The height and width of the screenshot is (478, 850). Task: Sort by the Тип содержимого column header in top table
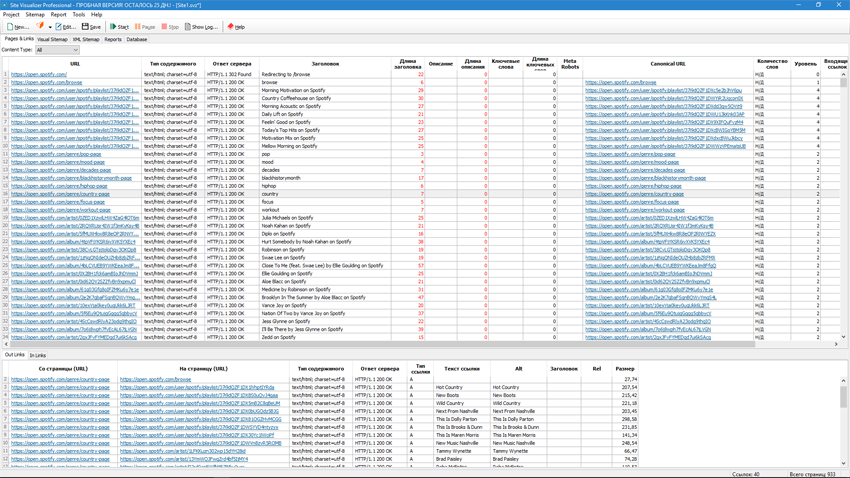tap(173, 64)
